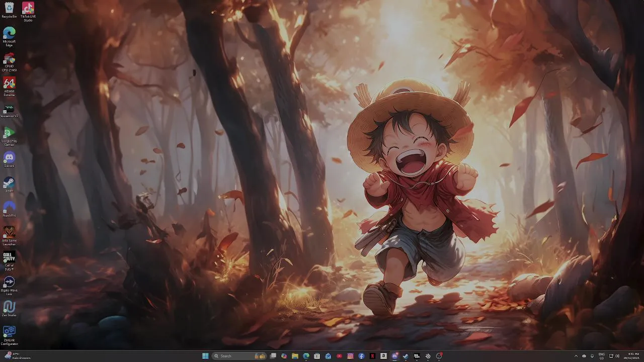The image size is (644, 362).
Task: Select the Zen Studio desktop shortcut
Action: [9, 309]
